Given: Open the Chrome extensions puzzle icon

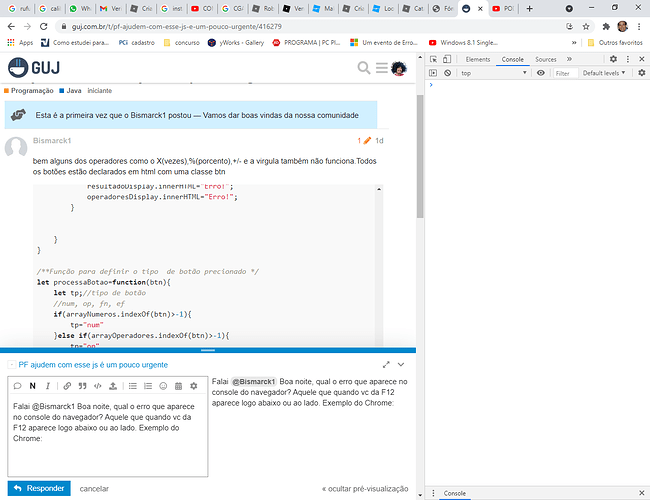Looking at the screenshot, I should pos(606,27).
